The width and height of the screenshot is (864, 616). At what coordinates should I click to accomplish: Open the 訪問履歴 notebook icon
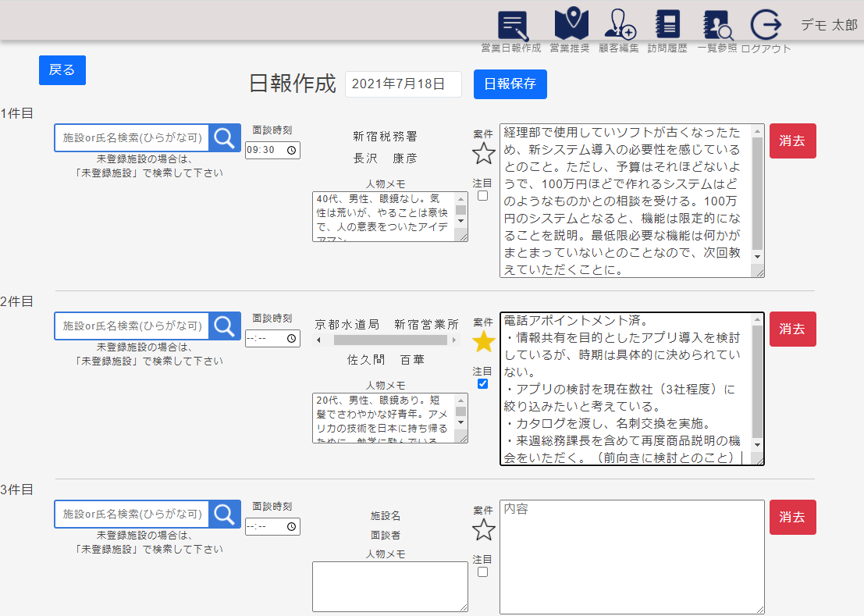tap(667, 25)
